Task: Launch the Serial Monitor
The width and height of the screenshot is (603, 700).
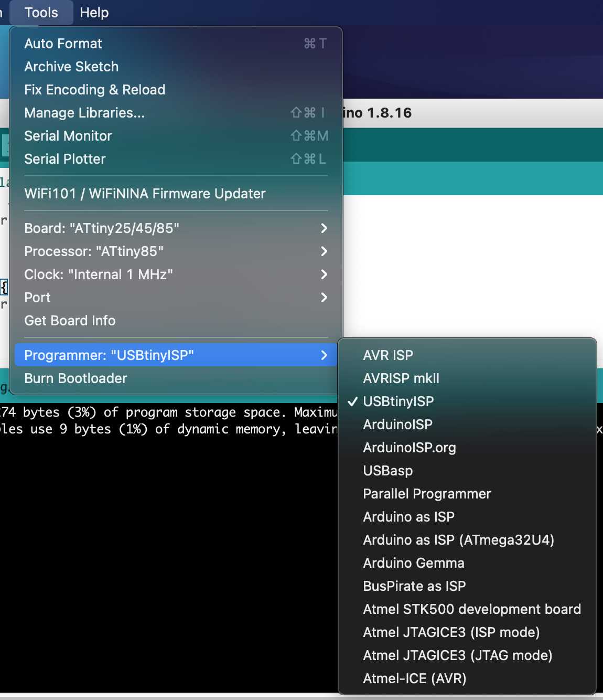Action: [x=176, y=136]
